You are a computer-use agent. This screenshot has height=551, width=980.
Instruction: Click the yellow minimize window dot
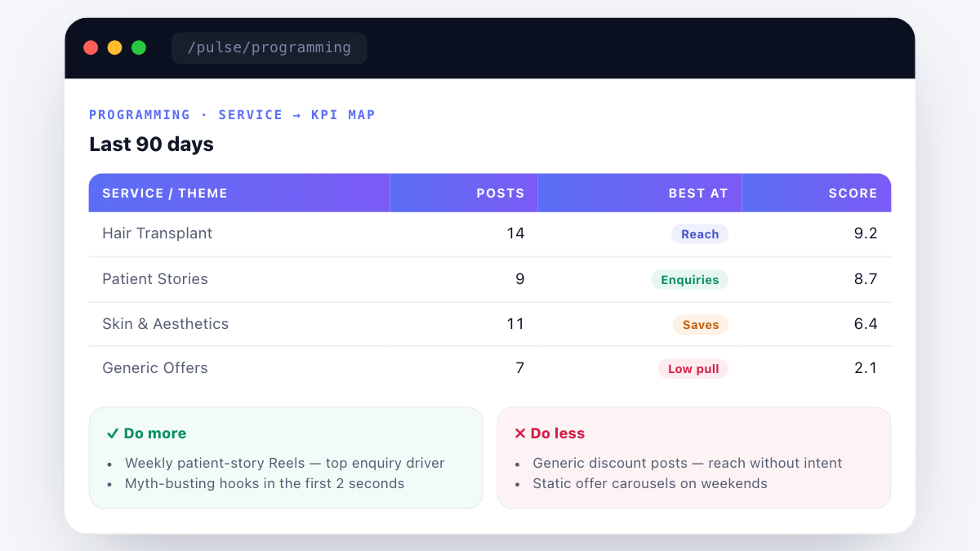pyautogui.click(x=115, y=48)
